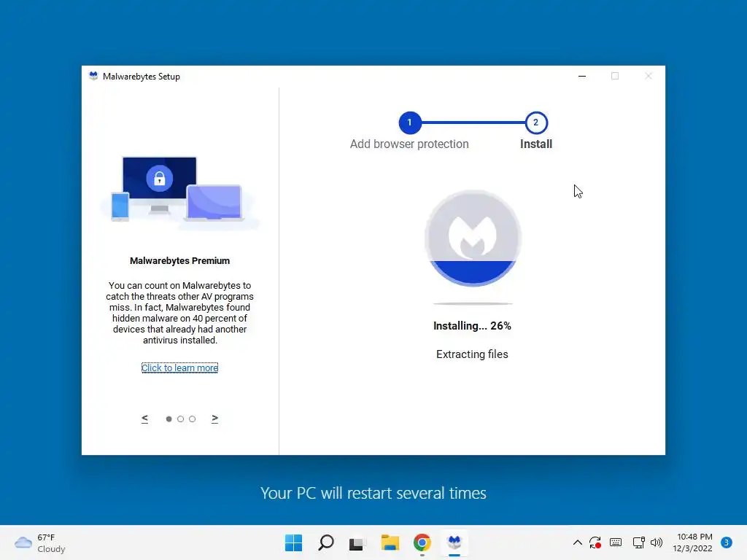Click the Extracting files status text

472,354
